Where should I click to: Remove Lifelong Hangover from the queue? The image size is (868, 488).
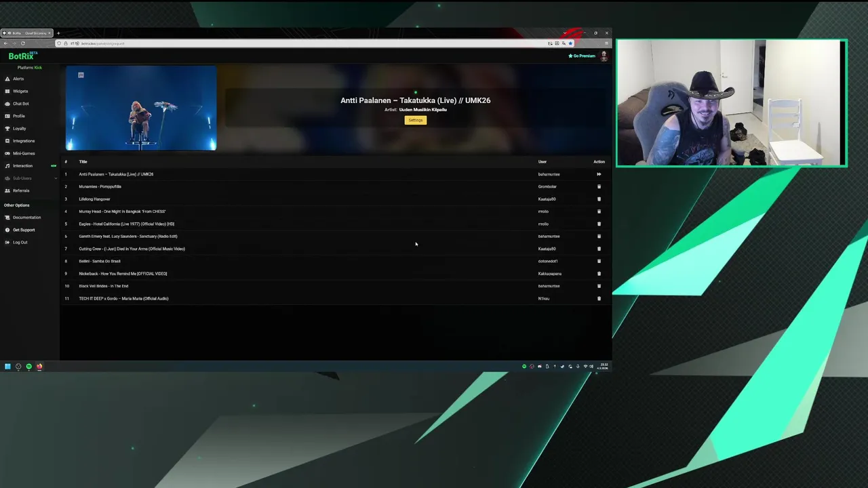599,199
